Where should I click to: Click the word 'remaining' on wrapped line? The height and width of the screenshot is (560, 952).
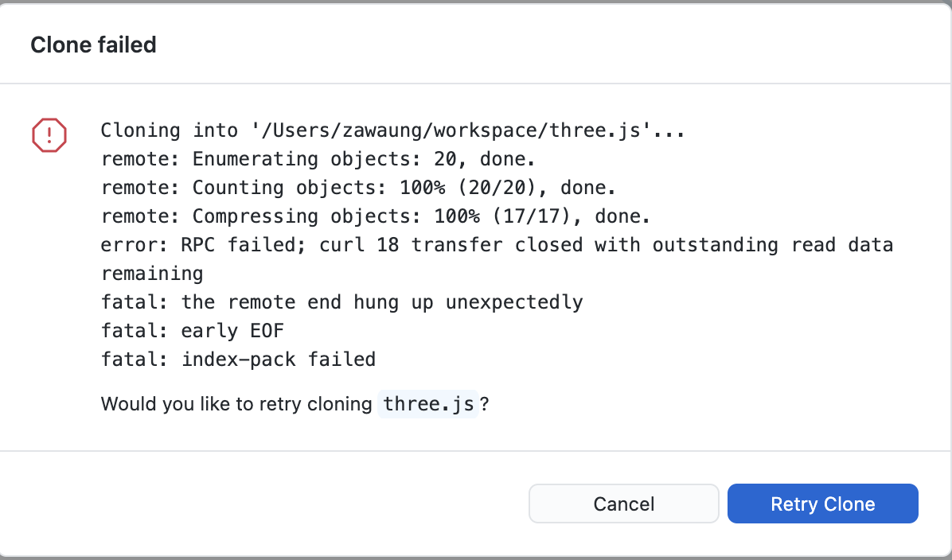(x=152, y=273)
